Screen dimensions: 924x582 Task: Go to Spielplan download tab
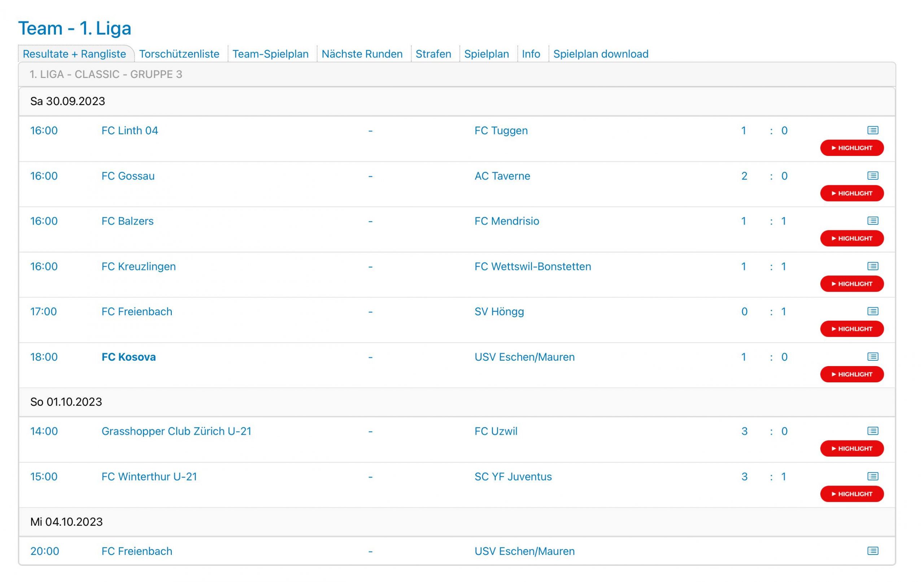600,54
